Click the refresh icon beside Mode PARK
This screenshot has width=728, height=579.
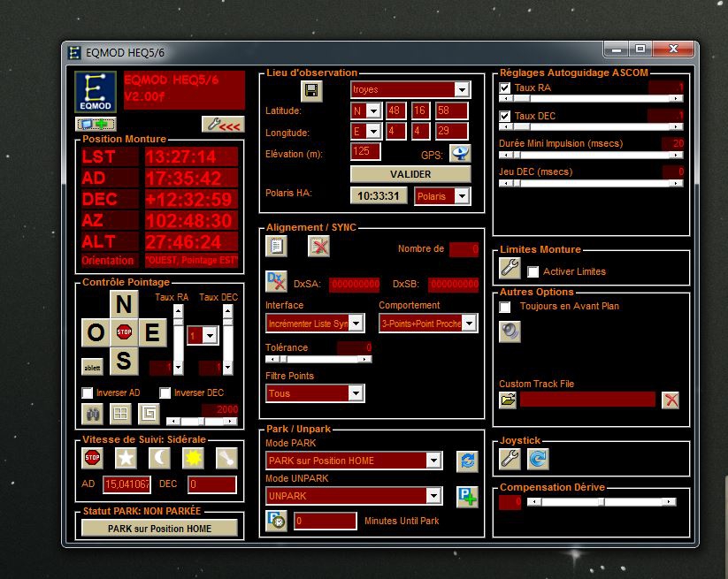(467, 461)
